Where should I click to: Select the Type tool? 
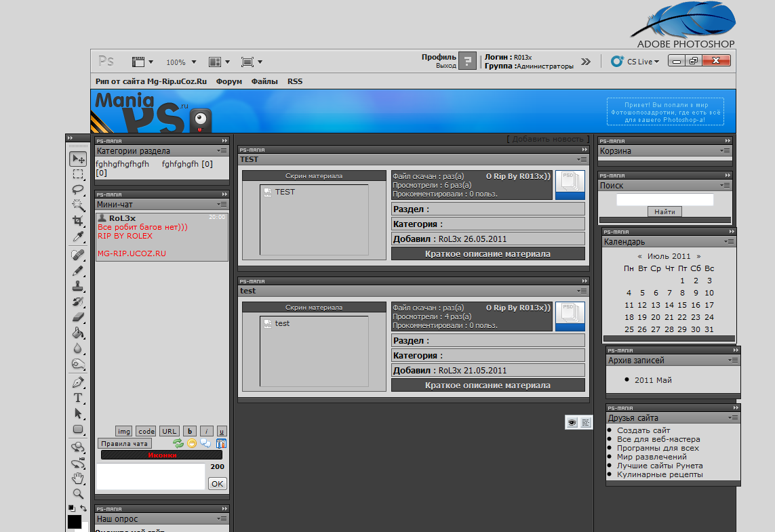(x=78, y=398)
